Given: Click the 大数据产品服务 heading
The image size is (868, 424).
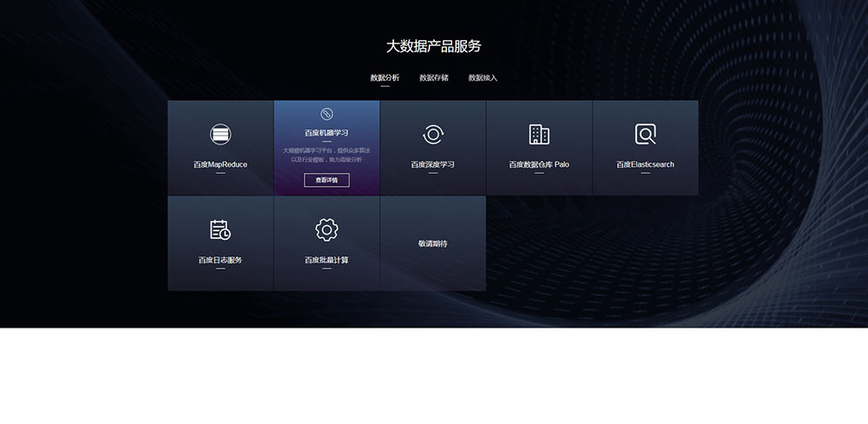Looking at the screenshot, I should [433, 47].
